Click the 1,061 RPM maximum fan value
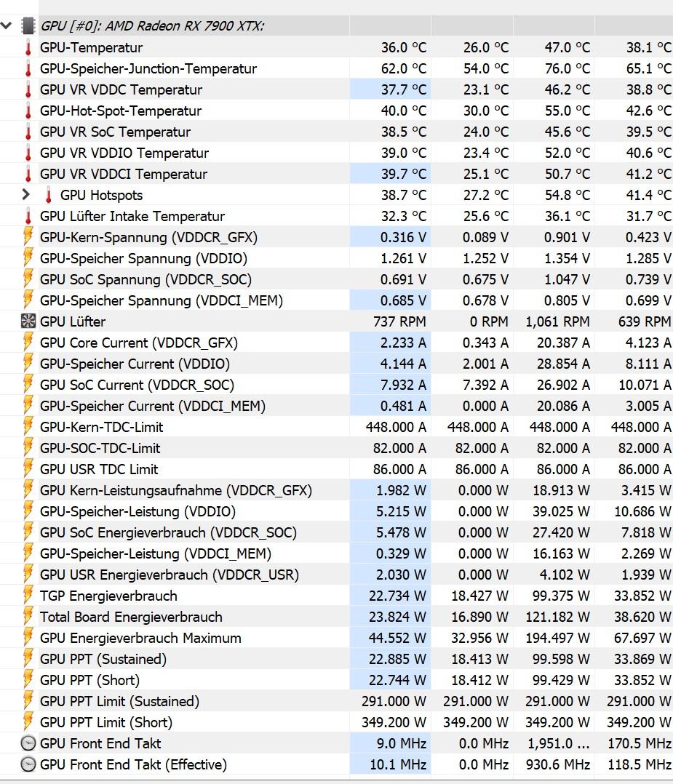The height and width of the screenshot is (784, 673). (557, 321)
